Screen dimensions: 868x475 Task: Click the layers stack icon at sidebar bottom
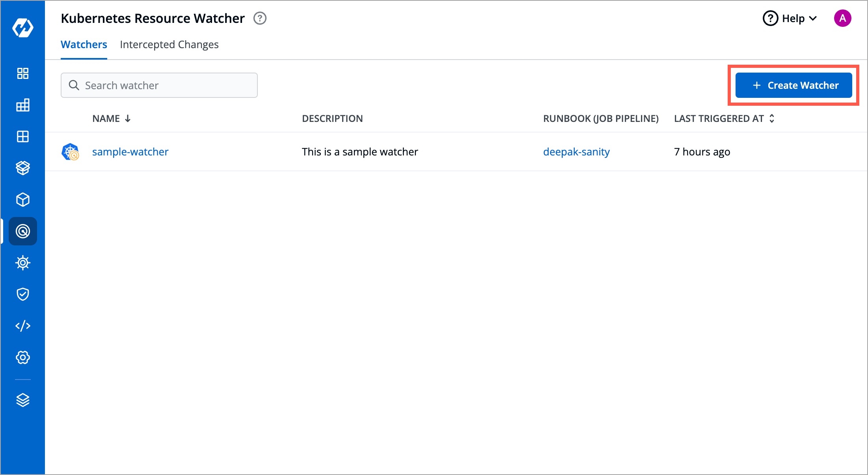coord(23,400)
